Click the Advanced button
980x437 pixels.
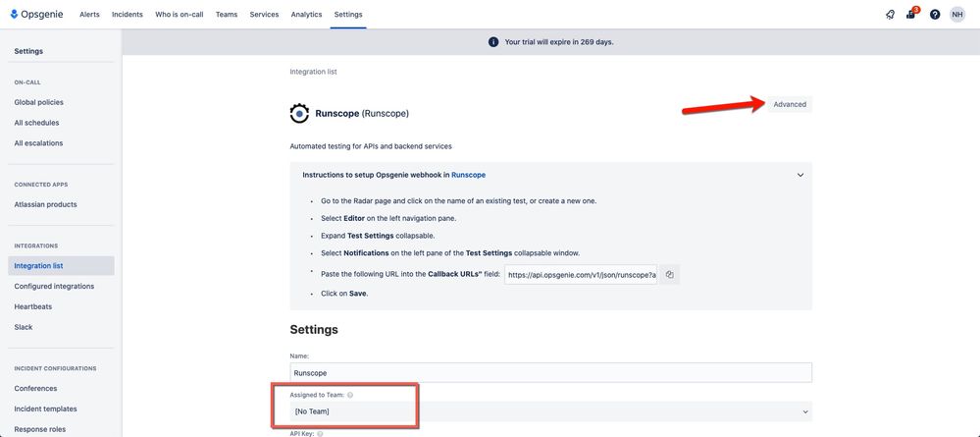790,104
